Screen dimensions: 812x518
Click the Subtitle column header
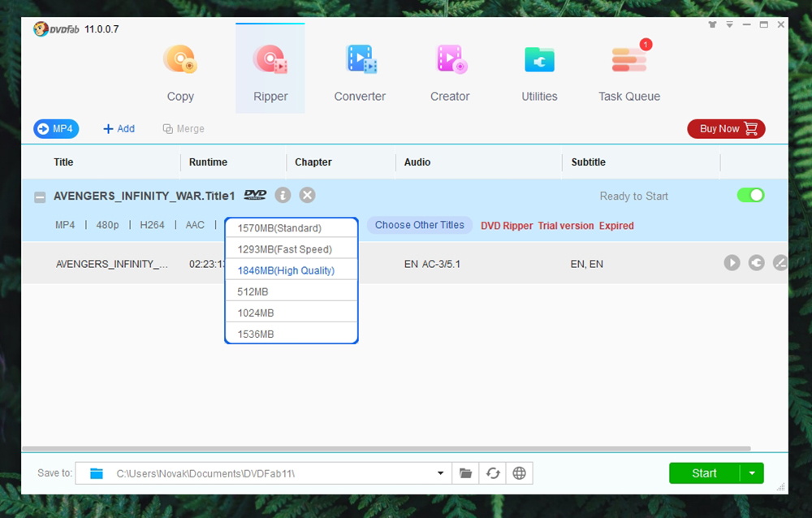pos(588,162)
